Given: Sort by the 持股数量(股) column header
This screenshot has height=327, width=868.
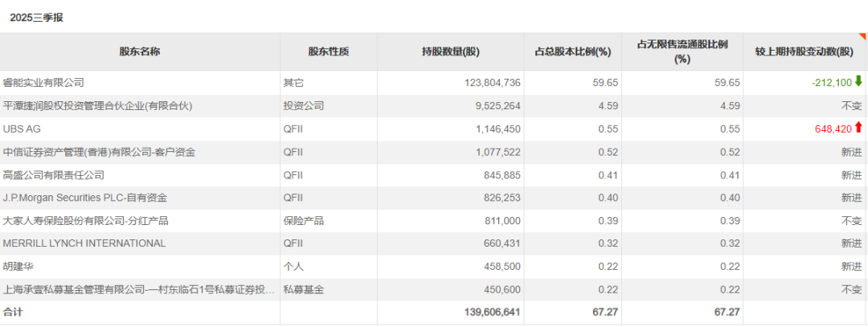Looking at the screenshot, I should 450,51.
